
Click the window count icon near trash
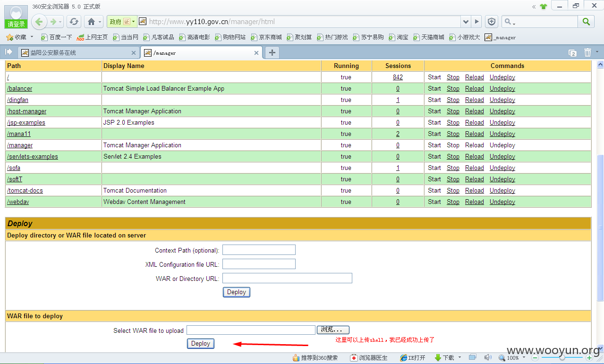[x=572, y=53]
